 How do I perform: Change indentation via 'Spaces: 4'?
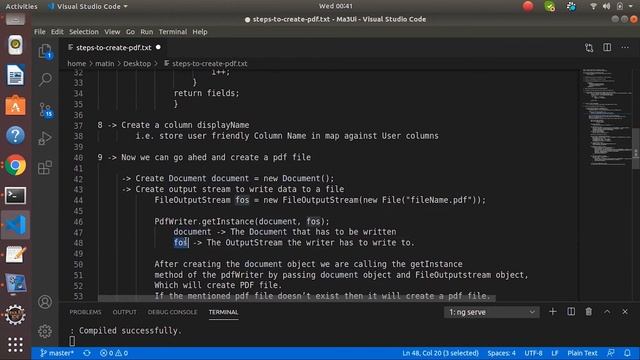(x=501, y=353)
